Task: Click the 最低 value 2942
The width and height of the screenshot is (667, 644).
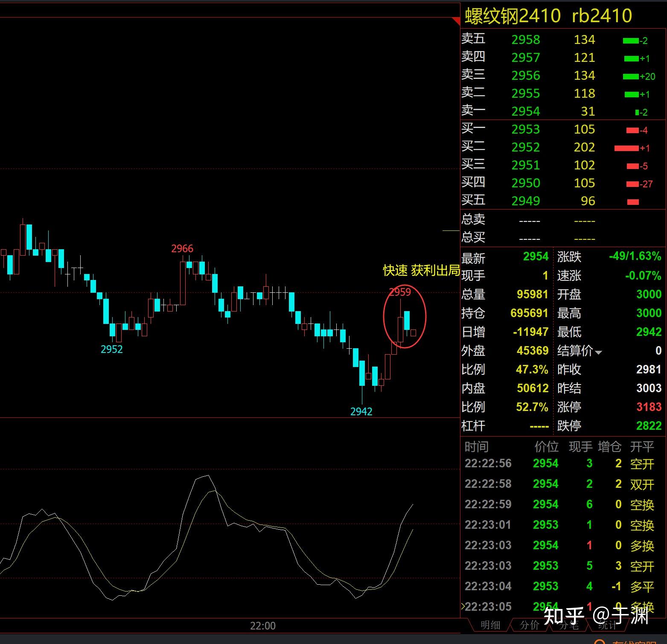Action: (649, 332)
